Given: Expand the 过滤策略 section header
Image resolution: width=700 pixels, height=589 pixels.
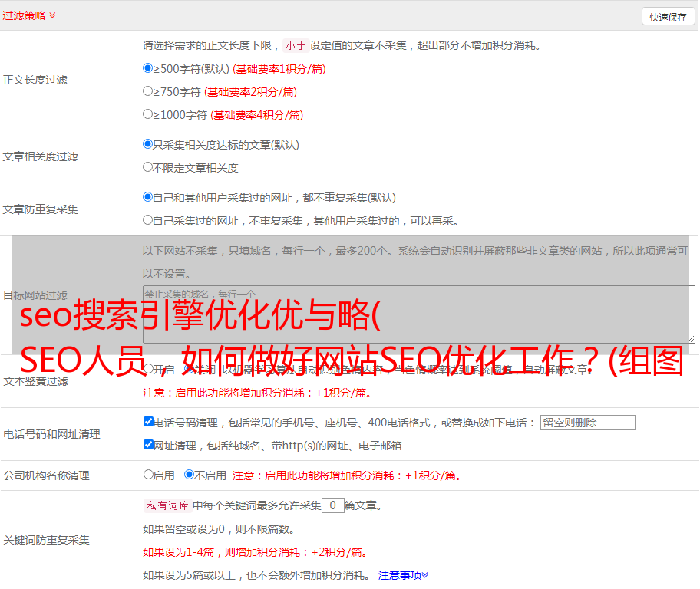Looking at the screenshot, I should (29, 15).
